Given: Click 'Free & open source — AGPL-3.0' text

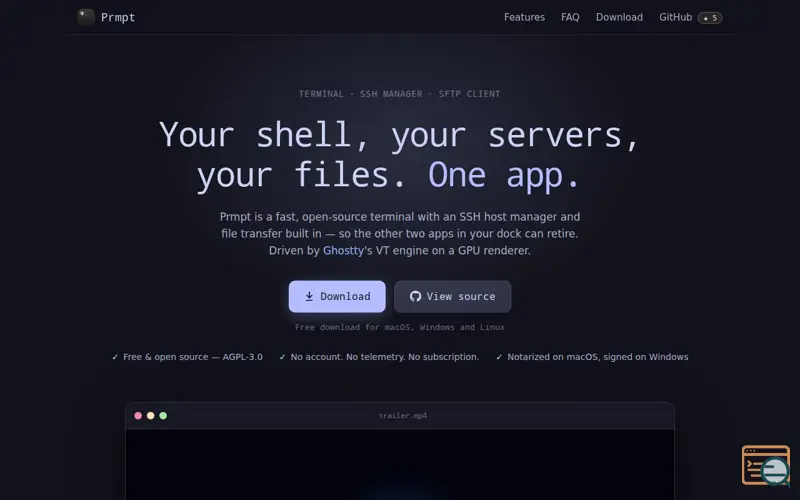Looking at the screenshot, I should (193, 357).
